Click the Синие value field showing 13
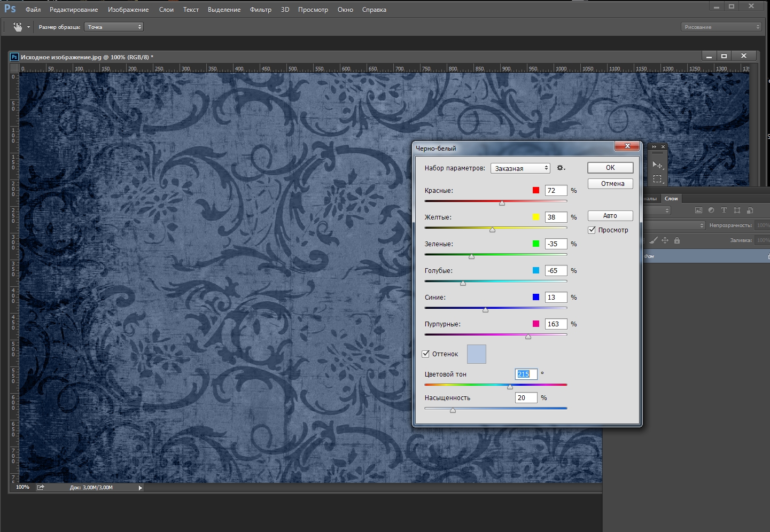 (556, 298)
